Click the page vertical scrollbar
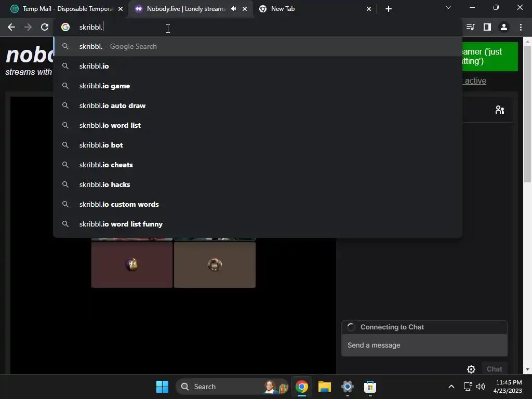This screenshot has height=399, width=532. pyautogui.click(x=527, y=114)
